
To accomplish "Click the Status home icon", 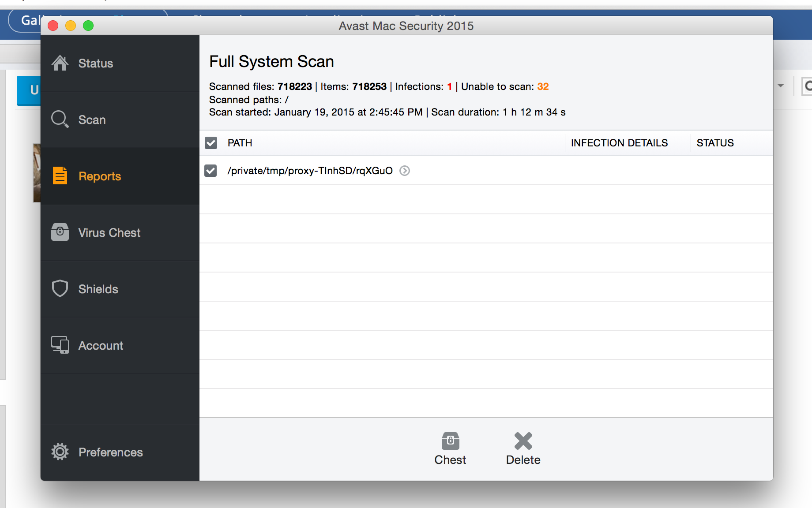I will (x=60, y=63).
